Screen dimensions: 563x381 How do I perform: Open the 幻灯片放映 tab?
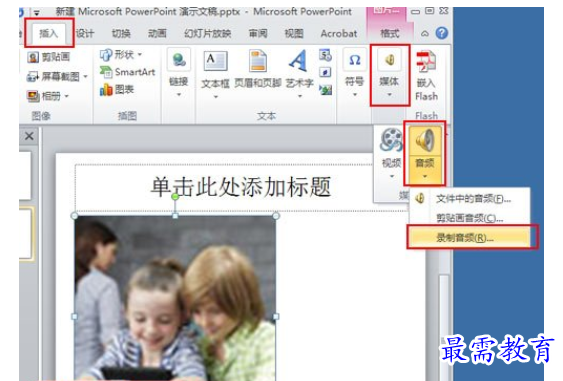[x=208, y=34]
